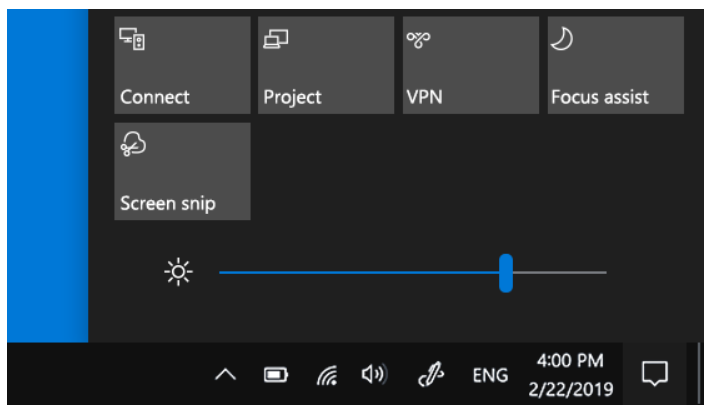Open the Project display options tile
The height and width of the screenshot is (411, 707).
(x=326, y=65)
